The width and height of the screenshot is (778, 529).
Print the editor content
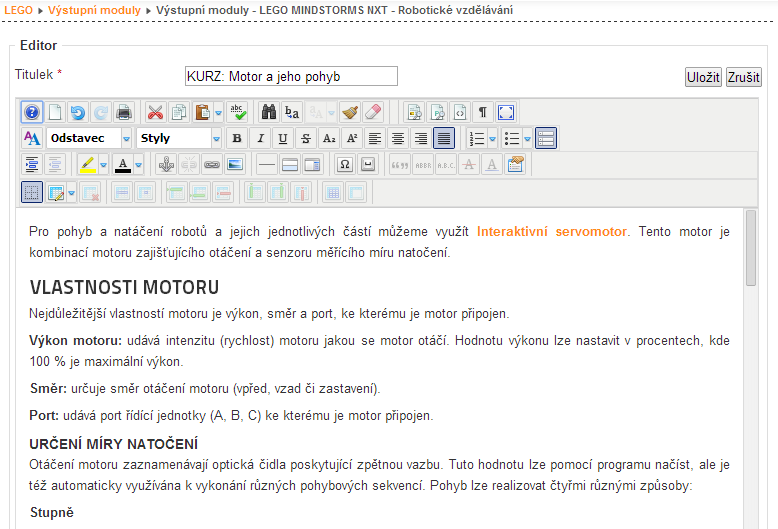coord(124,112)
